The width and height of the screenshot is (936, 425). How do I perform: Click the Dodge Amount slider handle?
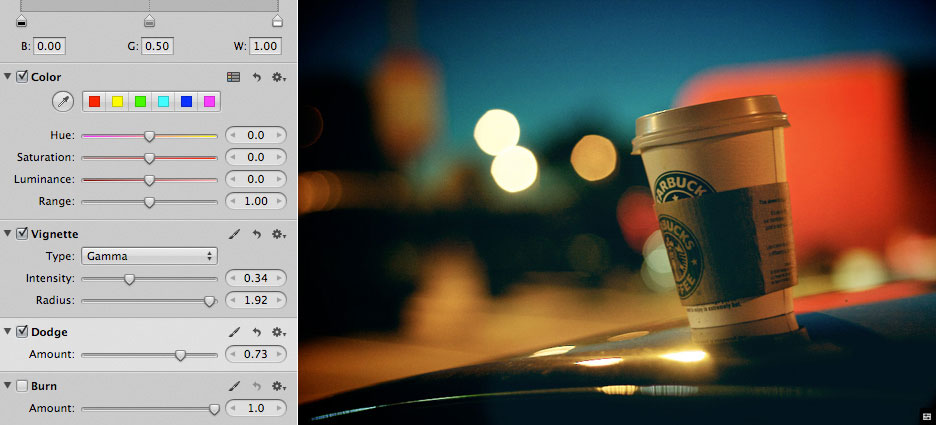[x=180, y=355]
